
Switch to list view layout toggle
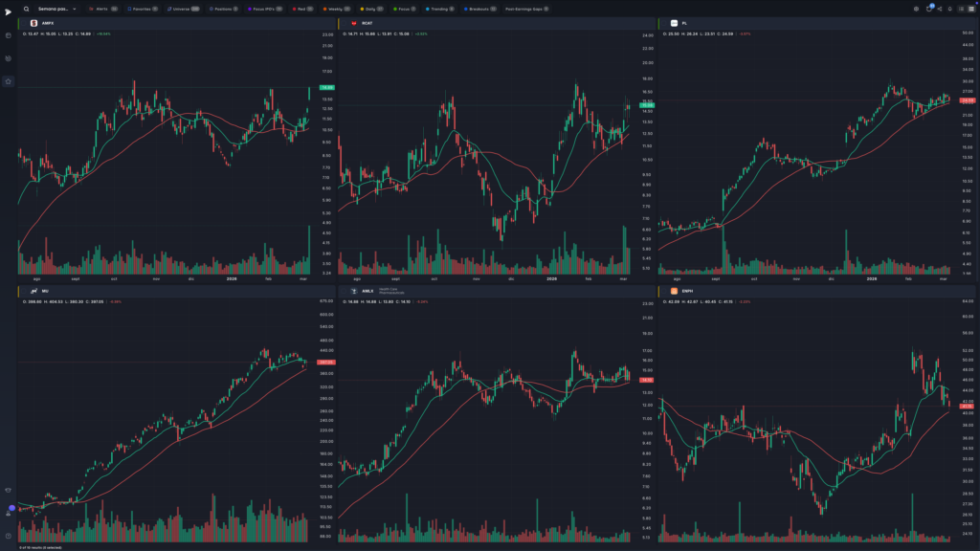coord(961,9)
